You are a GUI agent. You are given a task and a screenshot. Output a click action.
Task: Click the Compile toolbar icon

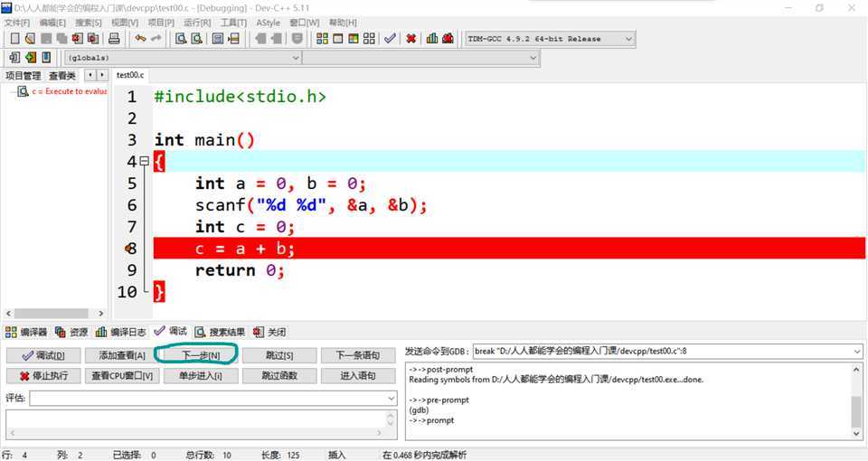coord(322,38)
